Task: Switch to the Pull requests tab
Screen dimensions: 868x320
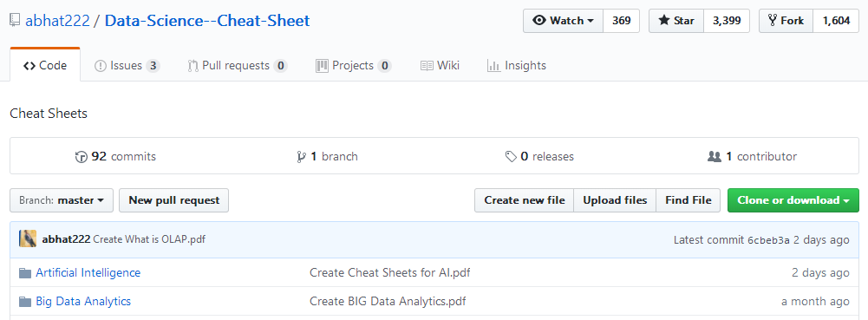Action: [238, 65]
